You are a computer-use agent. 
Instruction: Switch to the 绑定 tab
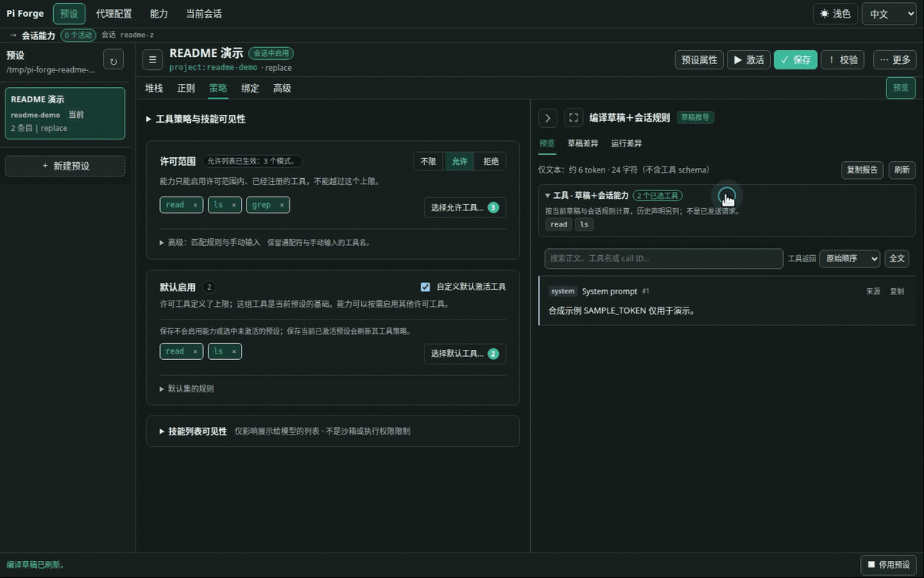tap(250, 89)
